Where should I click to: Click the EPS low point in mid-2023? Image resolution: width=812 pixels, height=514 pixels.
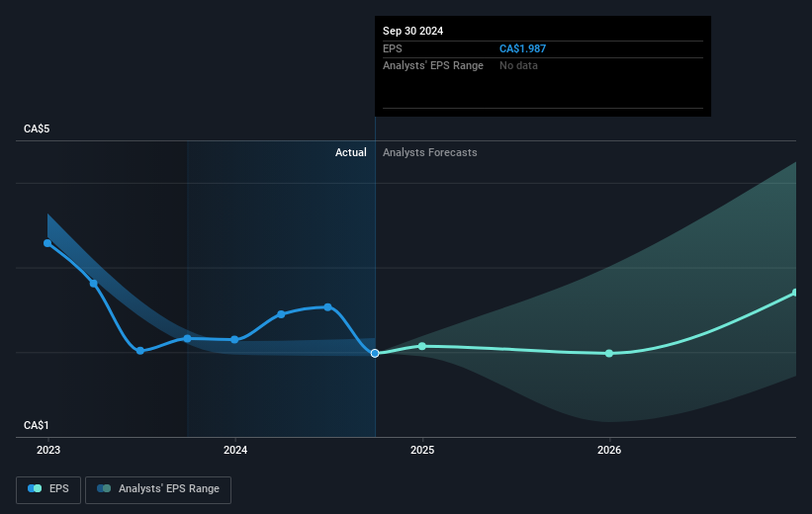coord(140,351)
